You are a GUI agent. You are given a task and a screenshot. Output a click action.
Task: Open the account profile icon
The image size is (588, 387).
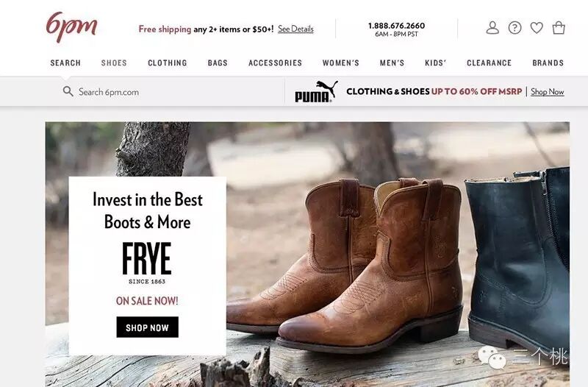492,28
